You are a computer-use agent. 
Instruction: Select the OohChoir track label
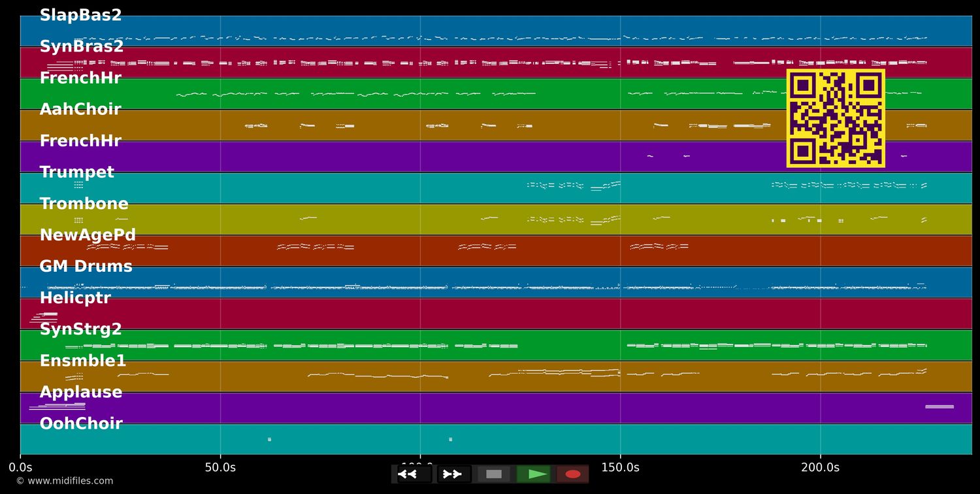pos(81,423)
